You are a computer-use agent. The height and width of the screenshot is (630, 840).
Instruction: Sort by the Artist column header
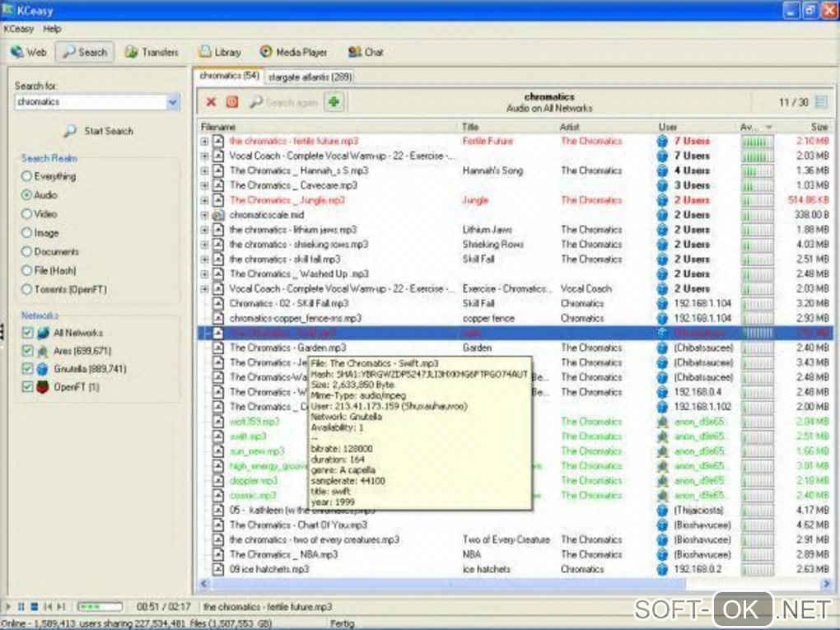click(x=606, y=127)
